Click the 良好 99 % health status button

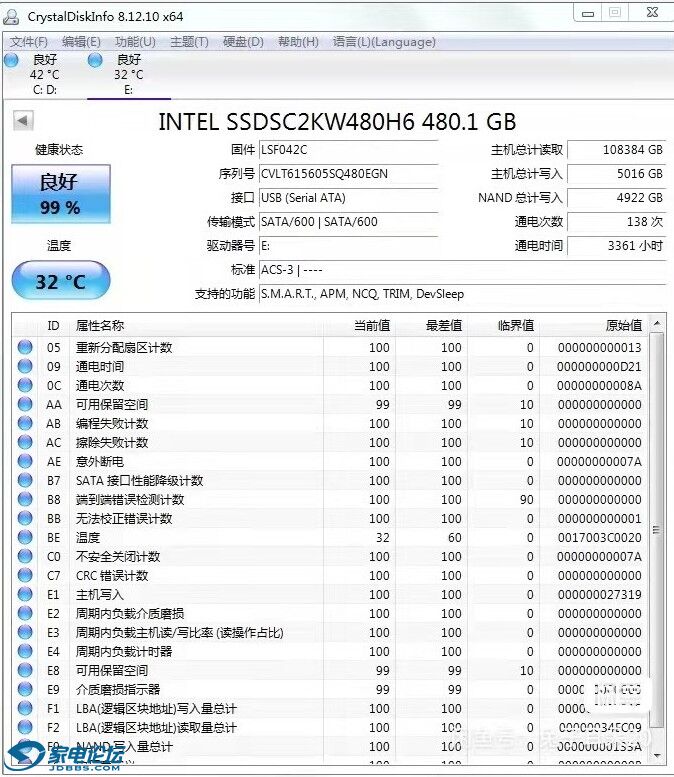pos(60,194)
